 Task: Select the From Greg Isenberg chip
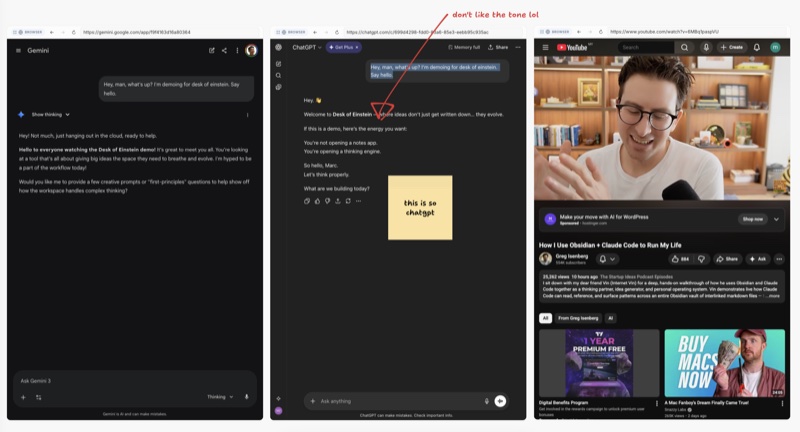click(578, 318)
